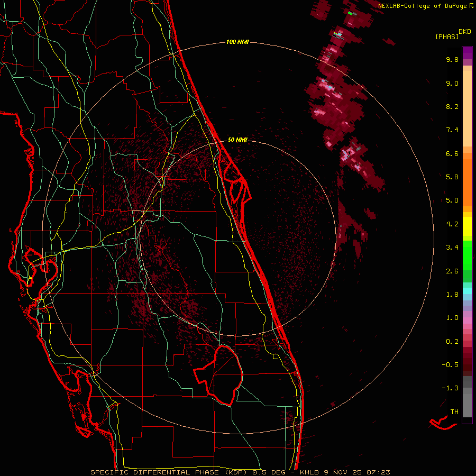Pick the cyan band on the color bar
This screenshot has width=476, height=476.
(x=467, y=291)
